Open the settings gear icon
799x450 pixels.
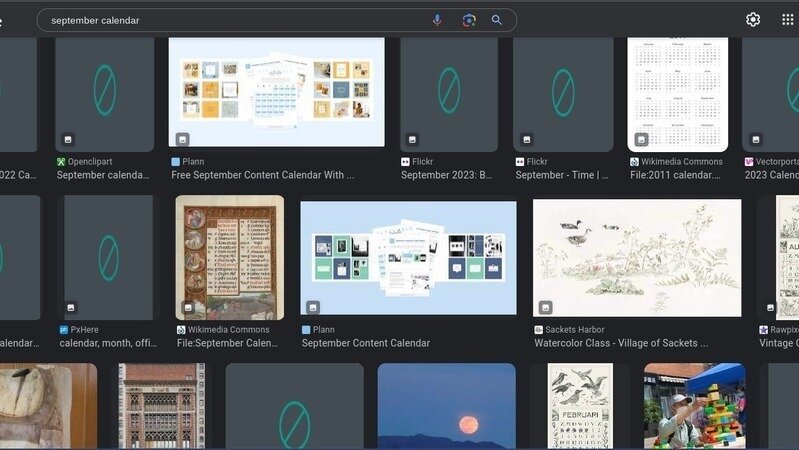pos(753,20)
